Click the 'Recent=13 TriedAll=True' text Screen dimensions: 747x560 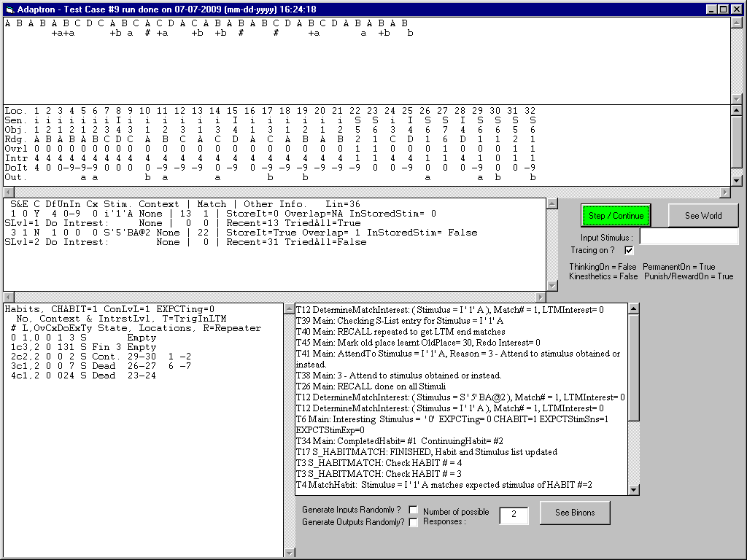pyautogui.click(x=293, y=223)
